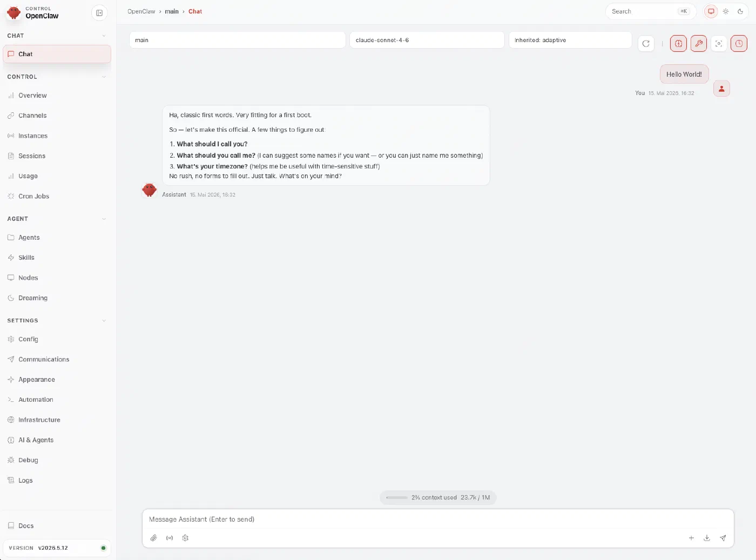Select system theme monitor icon

coord(711,11)
